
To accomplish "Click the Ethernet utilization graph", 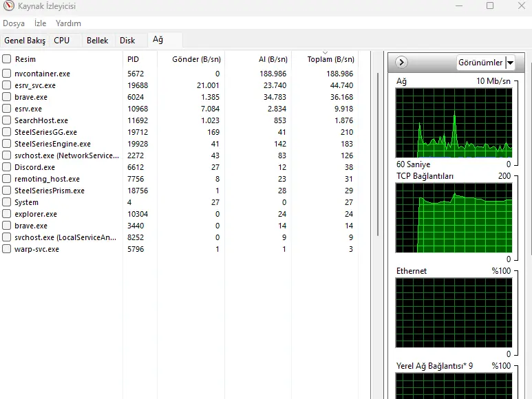I will [454, 313].
